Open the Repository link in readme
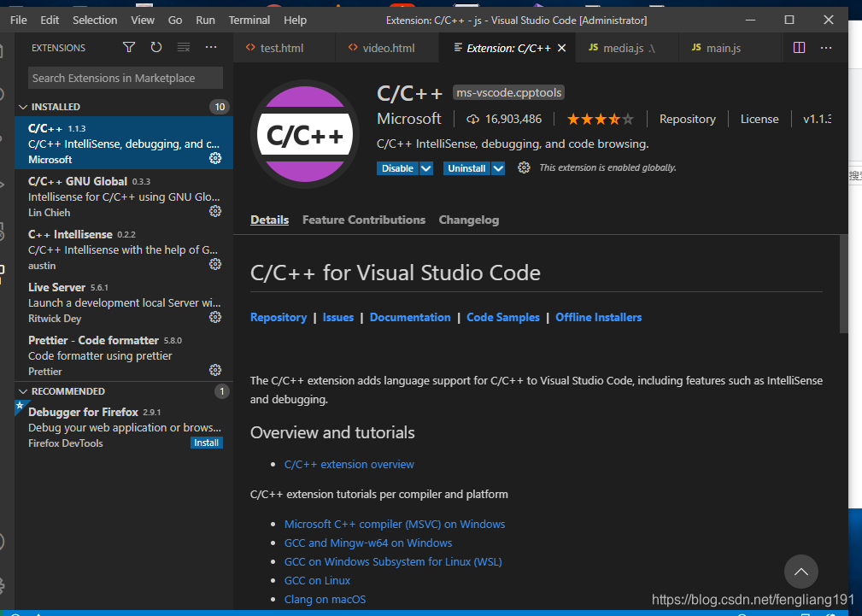 pos(279,317)
